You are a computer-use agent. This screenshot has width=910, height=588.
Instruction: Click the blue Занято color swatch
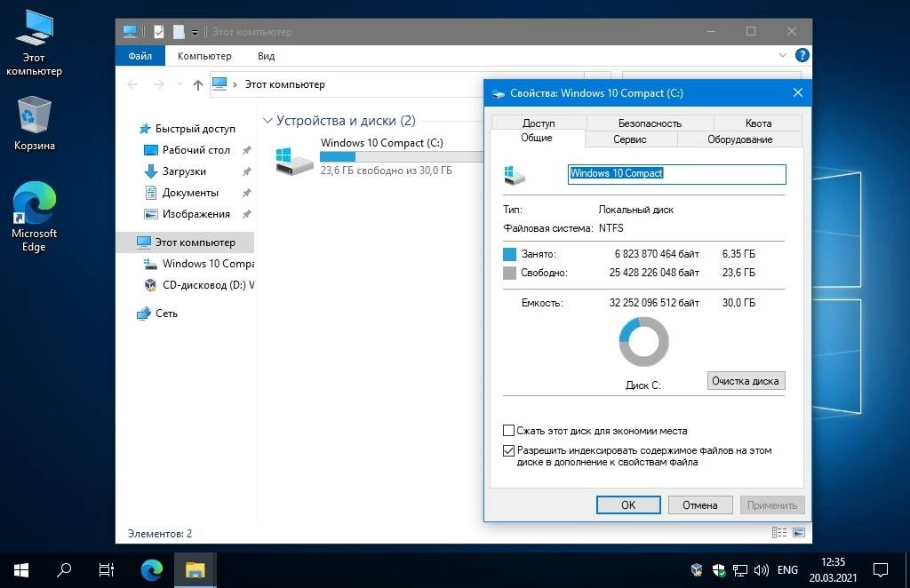coord(509,254)
